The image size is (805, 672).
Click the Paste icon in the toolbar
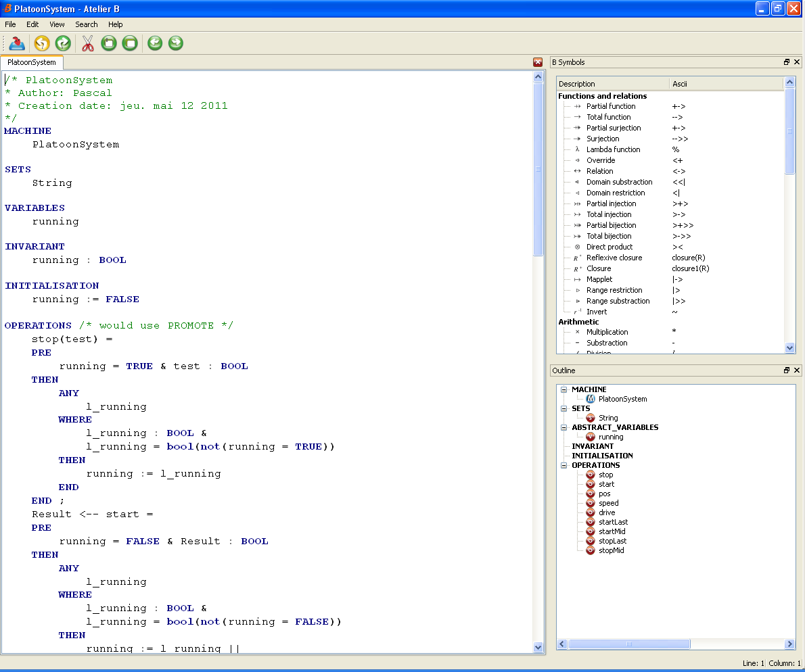pos(130,44)
